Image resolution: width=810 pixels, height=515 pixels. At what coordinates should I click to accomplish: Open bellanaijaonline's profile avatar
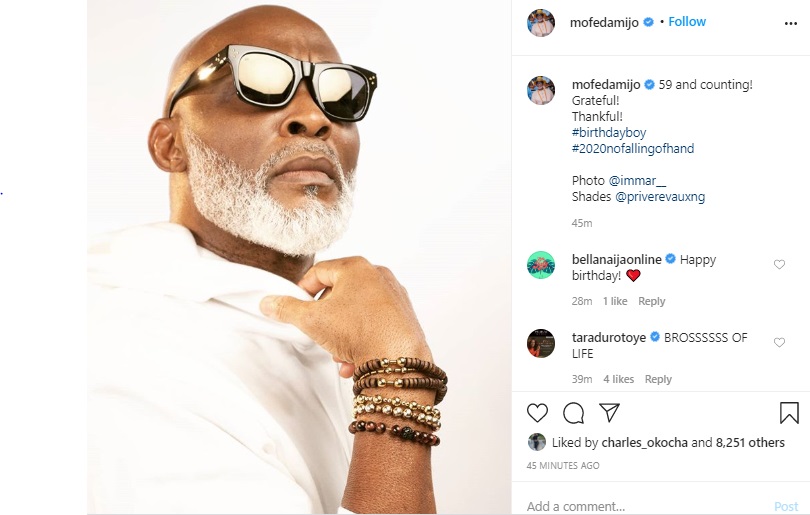click(x=541, y=265)
